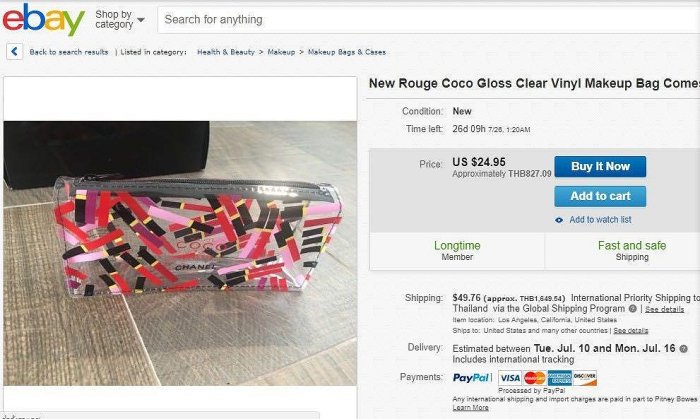This screenshot has height=419, width=700.
Task: Click the Visa card icon
Action: (510, 378)
